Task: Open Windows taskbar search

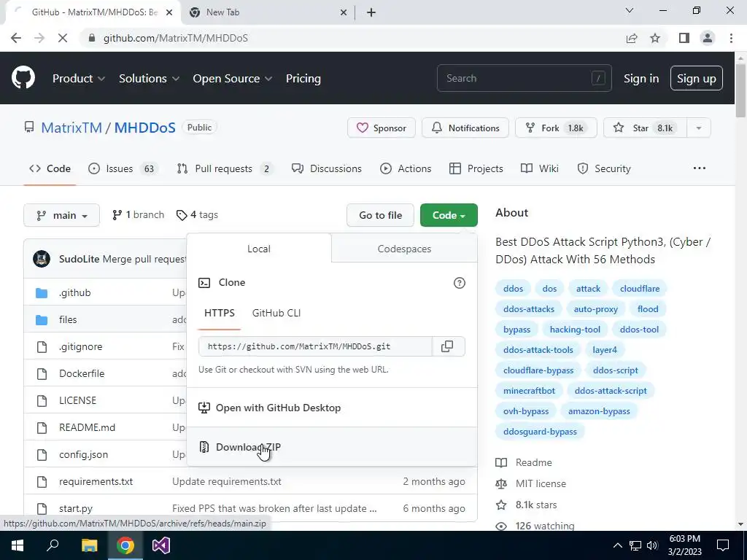Action: tap(53, 545)
